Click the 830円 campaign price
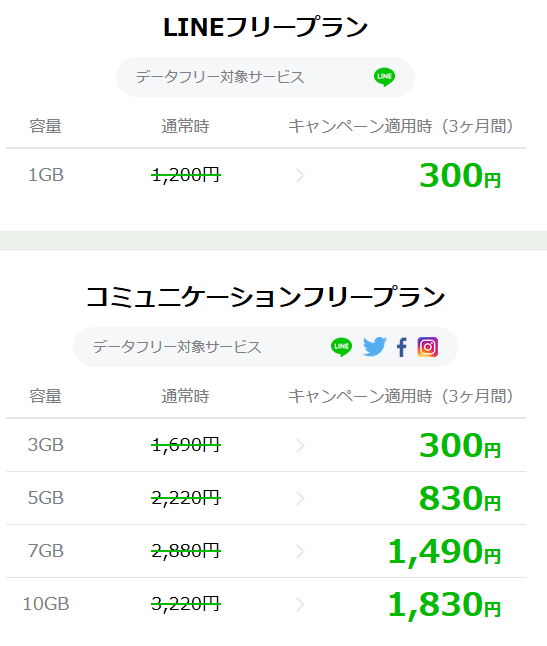Viewport: 547px width, 646px height. click(460, 499)
